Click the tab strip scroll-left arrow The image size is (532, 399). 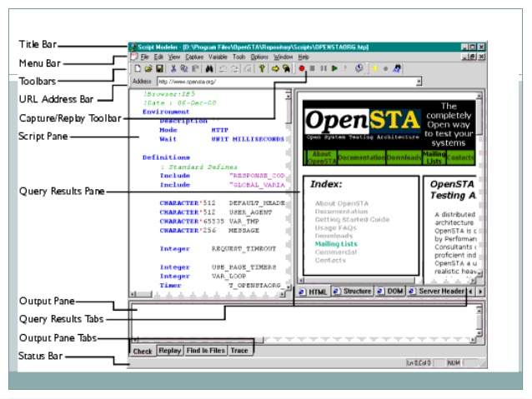point(470,292)
